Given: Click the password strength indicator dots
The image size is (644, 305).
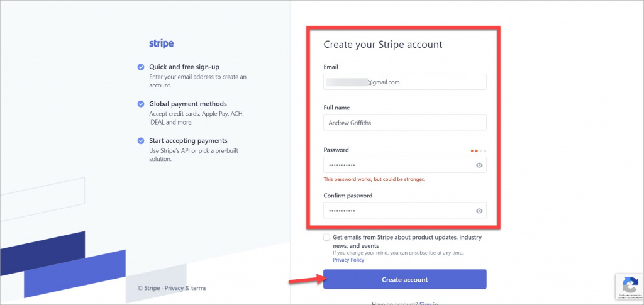Looking at the screenshot, I should [479, 151].
